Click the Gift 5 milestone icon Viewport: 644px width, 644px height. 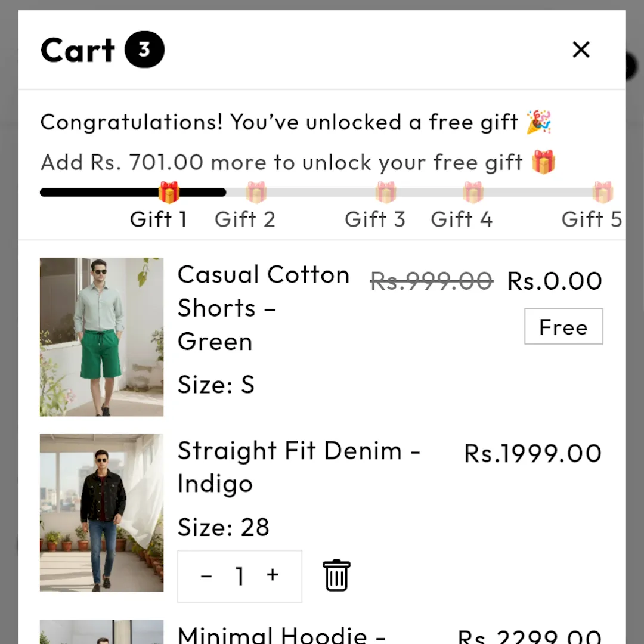point(603,193)
